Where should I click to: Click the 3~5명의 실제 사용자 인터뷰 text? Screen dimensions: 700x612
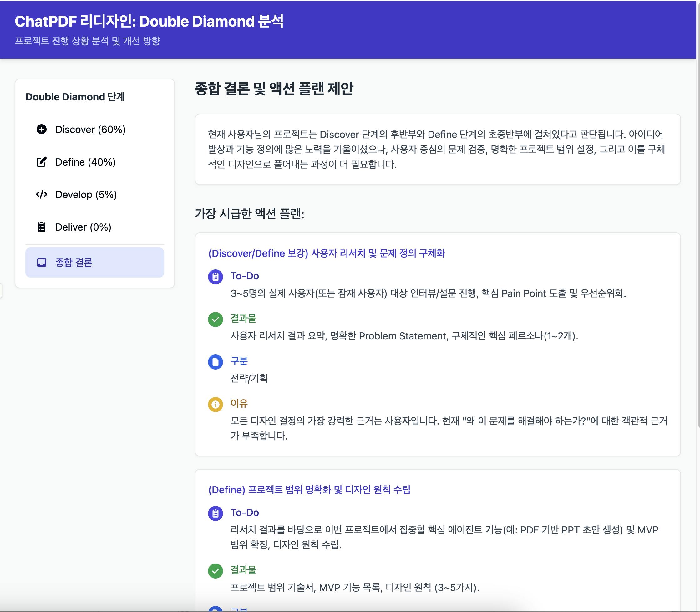[428, 293]
